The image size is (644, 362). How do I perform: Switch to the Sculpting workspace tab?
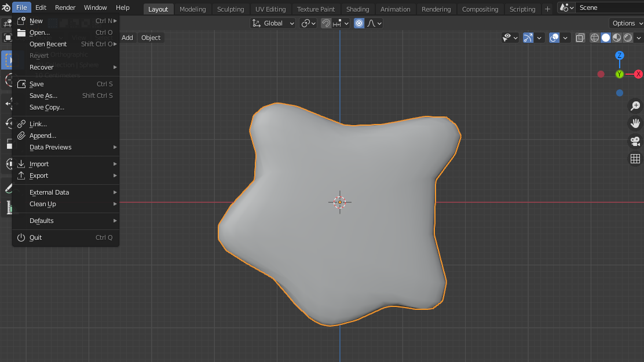click(230, 9)
